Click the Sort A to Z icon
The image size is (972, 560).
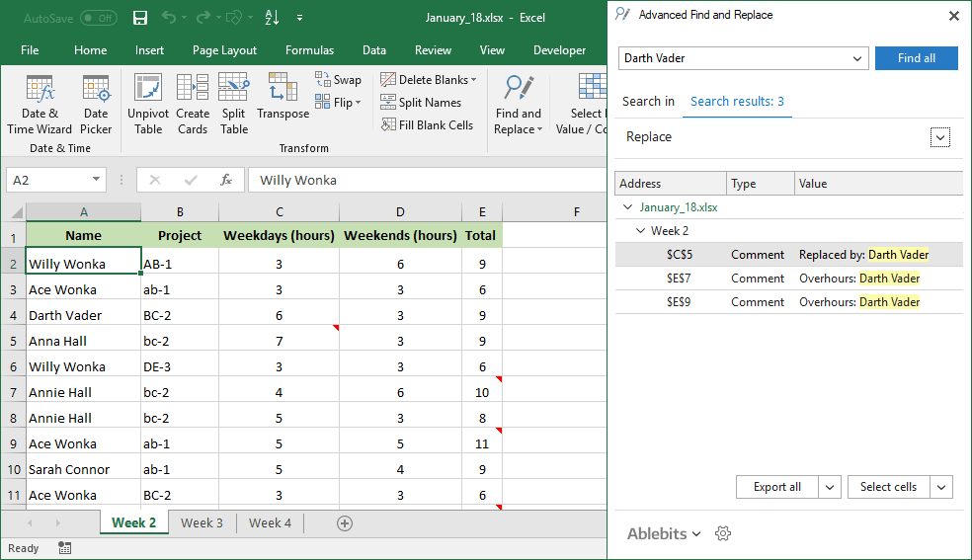[x=272, y=18]
